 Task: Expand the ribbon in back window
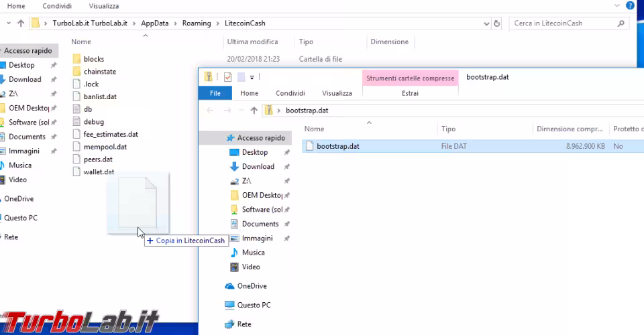pos(617,6)
